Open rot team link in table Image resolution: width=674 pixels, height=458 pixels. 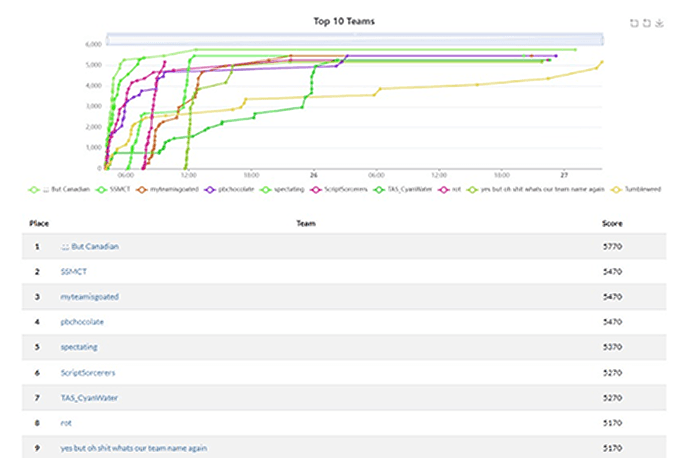[x=66, y=423]
